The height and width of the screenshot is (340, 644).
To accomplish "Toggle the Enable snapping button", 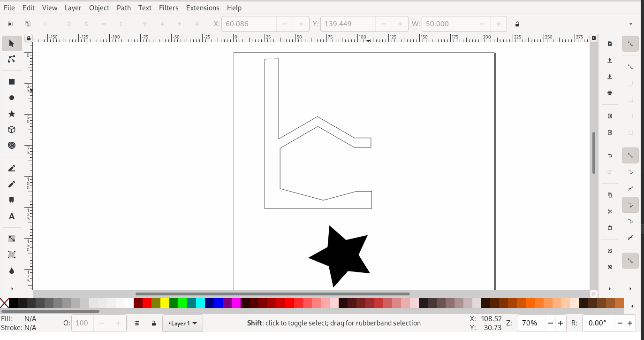I will (x=630, y=44).
